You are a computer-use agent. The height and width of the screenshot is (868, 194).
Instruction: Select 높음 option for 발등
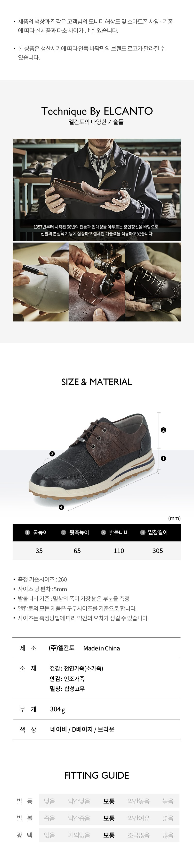click(x=168, y=801)
